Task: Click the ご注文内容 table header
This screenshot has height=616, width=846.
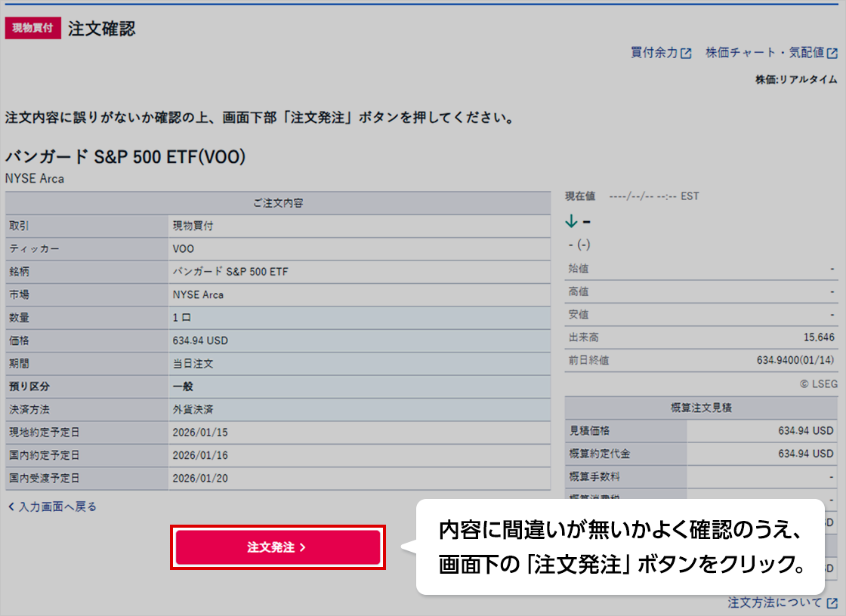Action: [x=278, y=203]
